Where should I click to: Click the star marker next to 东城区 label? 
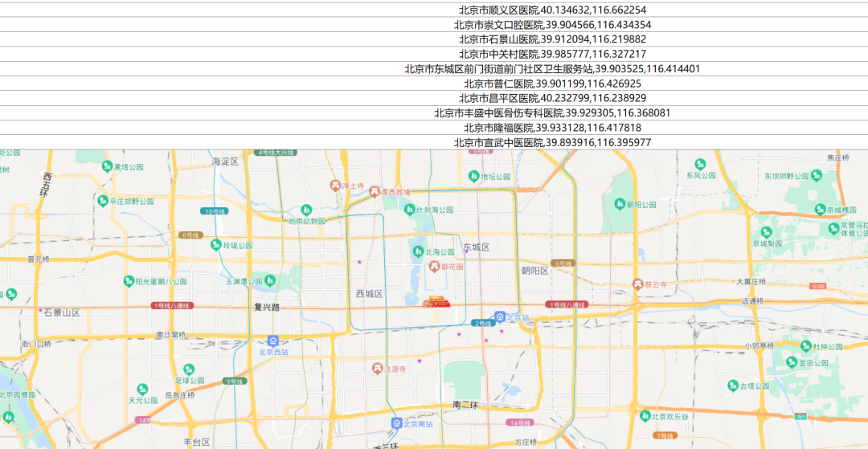click(466, 251)
